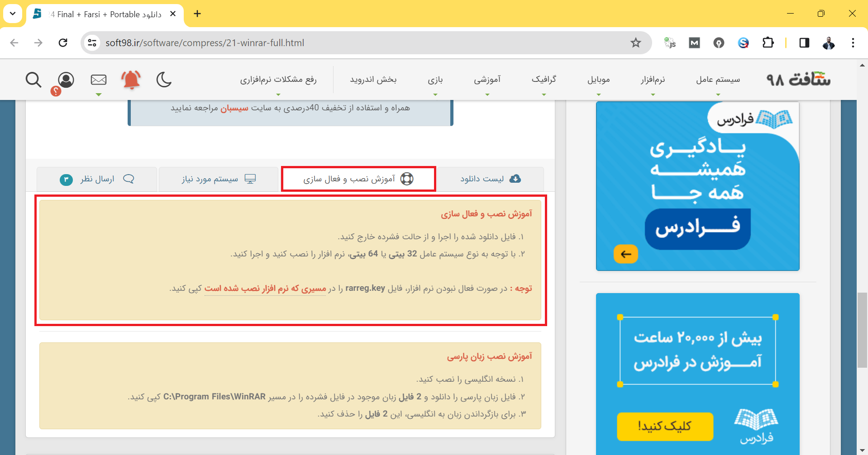Expand the رفع مشکلات نرم‌افزاری menu

(x=278, y=80)
